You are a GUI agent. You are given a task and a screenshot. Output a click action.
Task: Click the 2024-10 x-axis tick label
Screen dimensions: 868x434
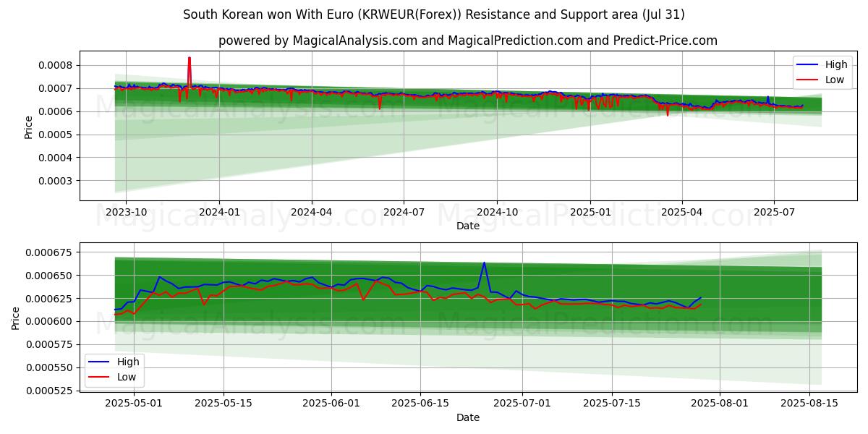click(497, 213)
